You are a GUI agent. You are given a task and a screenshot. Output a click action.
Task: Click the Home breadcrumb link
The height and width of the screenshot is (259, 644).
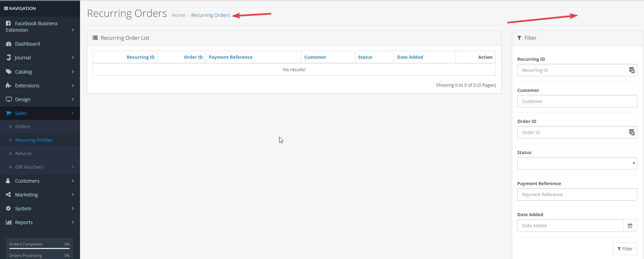point(178,15)
